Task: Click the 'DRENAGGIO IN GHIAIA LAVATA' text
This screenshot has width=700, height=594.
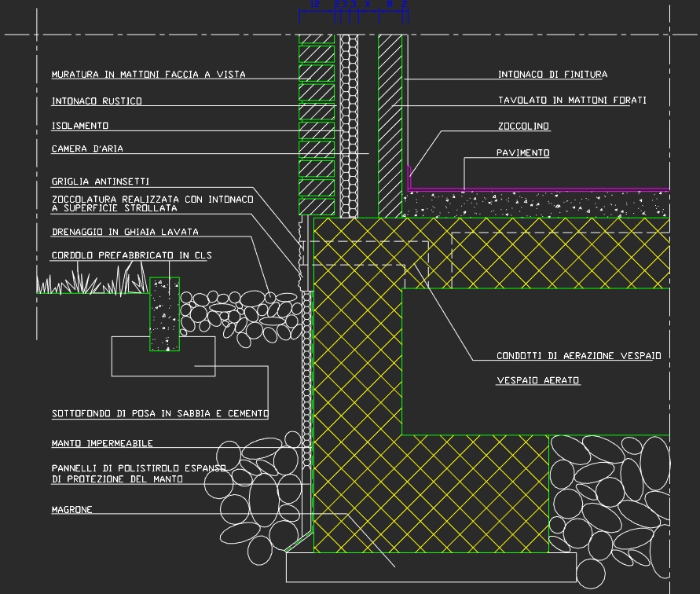Action: (x=125, y=232)
